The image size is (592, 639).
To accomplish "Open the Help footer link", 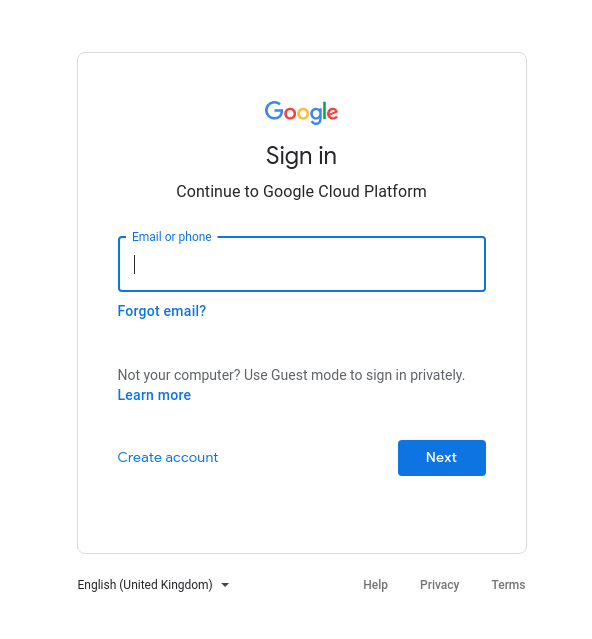I will [x=375, y=585].
